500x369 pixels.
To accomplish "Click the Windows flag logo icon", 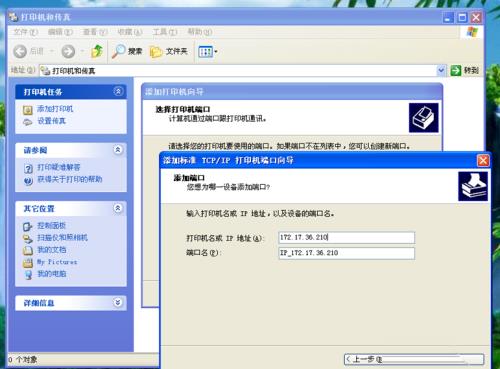I will tap(472, 32).
